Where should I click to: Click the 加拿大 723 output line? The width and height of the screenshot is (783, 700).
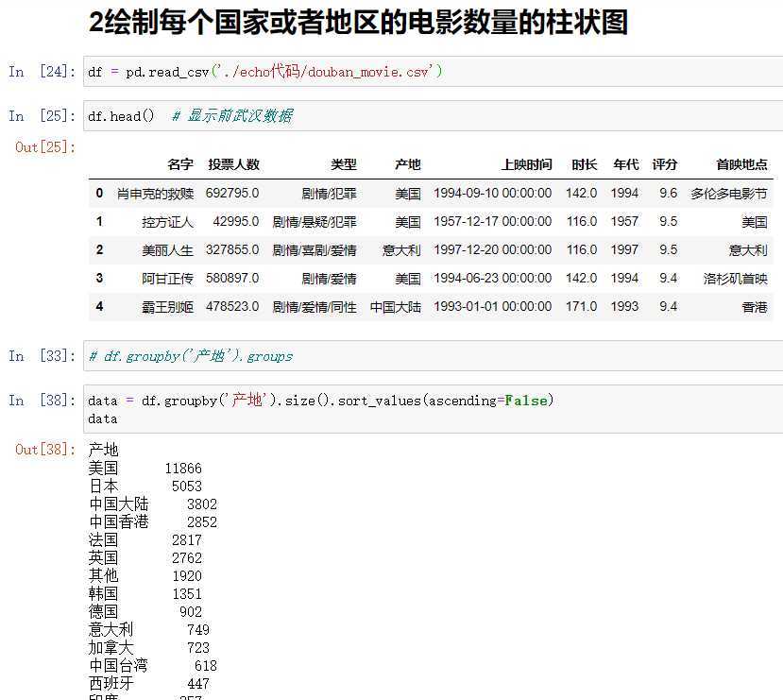[x=149, y=648]
